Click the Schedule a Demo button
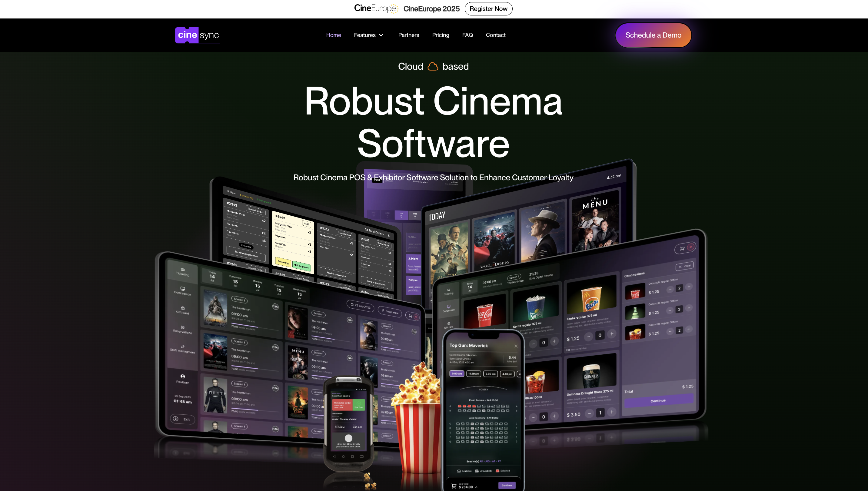The width and height of the screenshot is (868, 491). point(653,35)
